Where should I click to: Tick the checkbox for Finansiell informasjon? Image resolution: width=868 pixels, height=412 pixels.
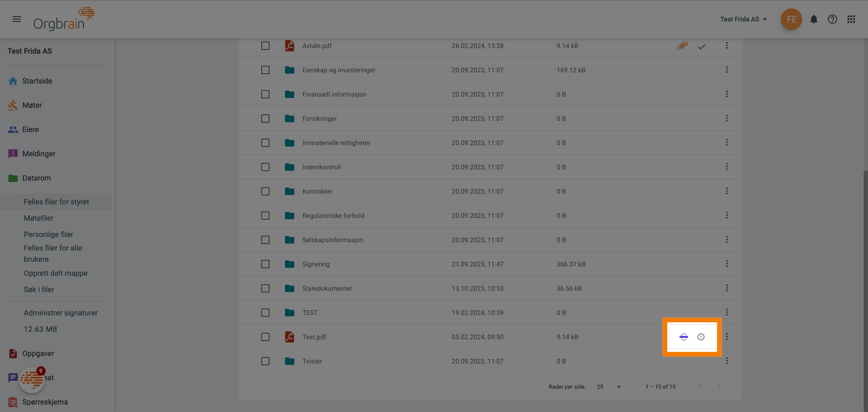pos(265,94)
